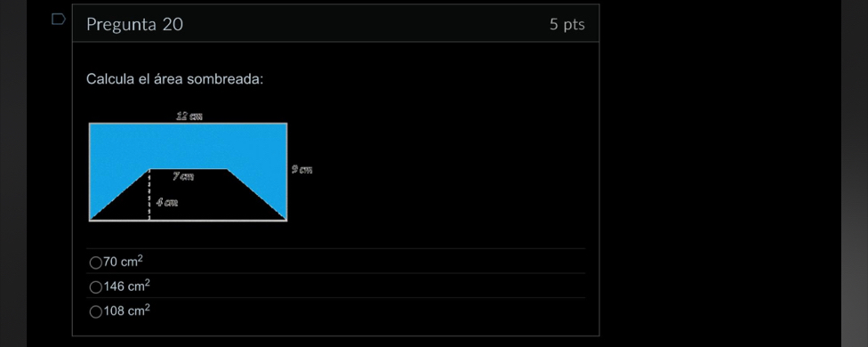The width and height of the screenshot is (868, 347).
Task: Click the 5 pts score label
Action: click(567, 24)
